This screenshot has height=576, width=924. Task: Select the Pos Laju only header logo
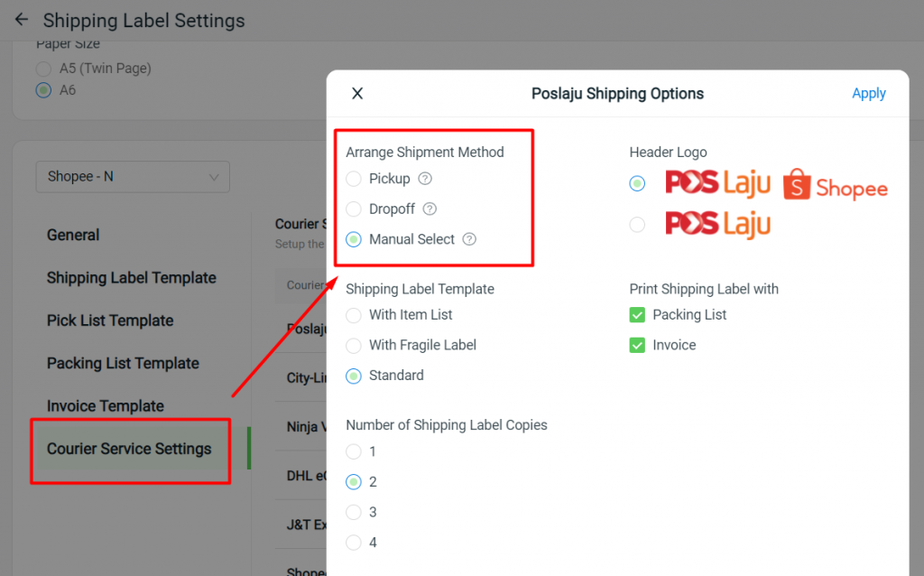point(637,224)
